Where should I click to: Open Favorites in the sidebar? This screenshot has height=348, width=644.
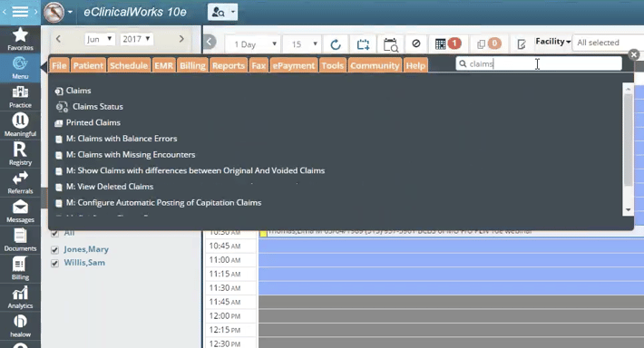(x=20, y=39)
